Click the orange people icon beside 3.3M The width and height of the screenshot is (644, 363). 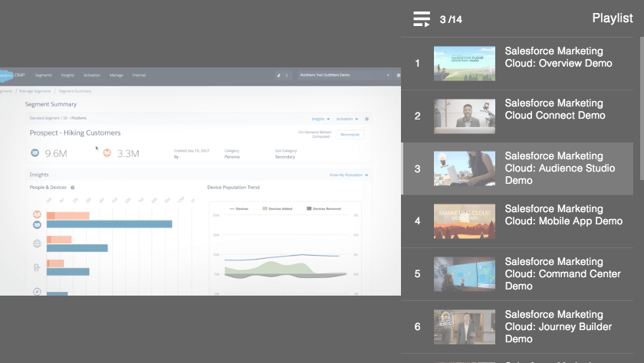click(x=107, y=153)
